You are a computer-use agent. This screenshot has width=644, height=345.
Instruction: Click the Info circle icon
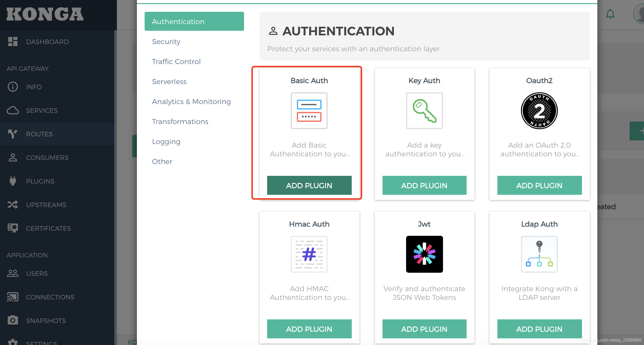click(x=13, y=87)
